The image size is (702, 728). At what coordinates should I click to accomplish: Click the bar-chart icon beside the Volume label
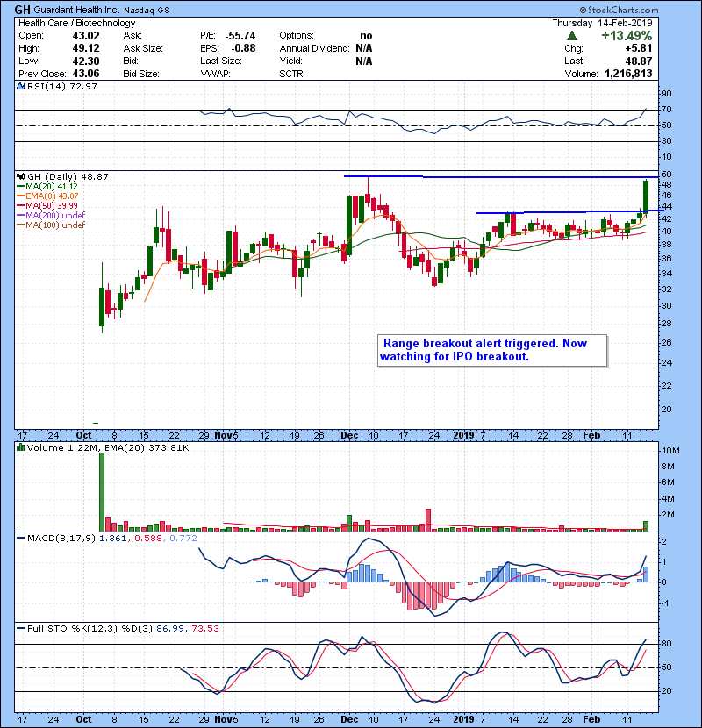point(20,447)
